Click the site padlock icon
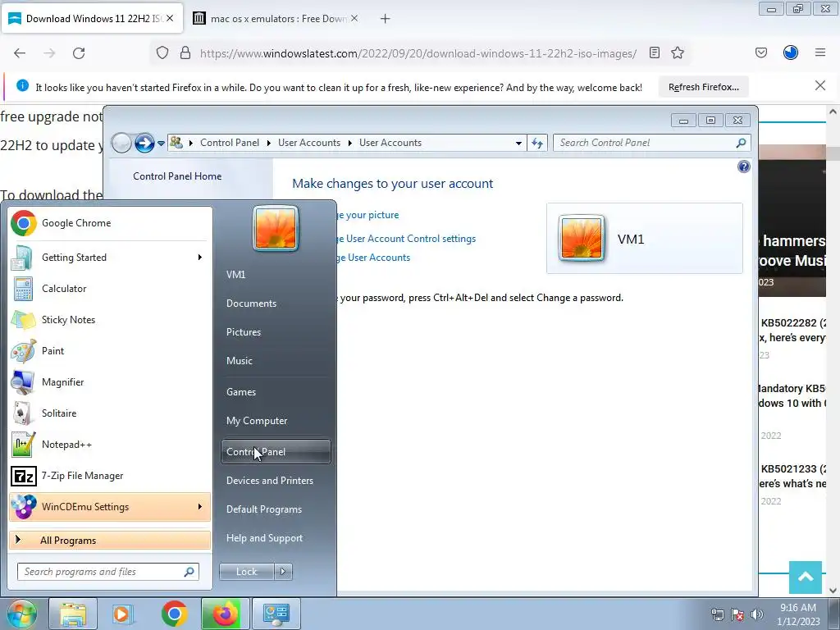840x630 pixels. [185, 53]
